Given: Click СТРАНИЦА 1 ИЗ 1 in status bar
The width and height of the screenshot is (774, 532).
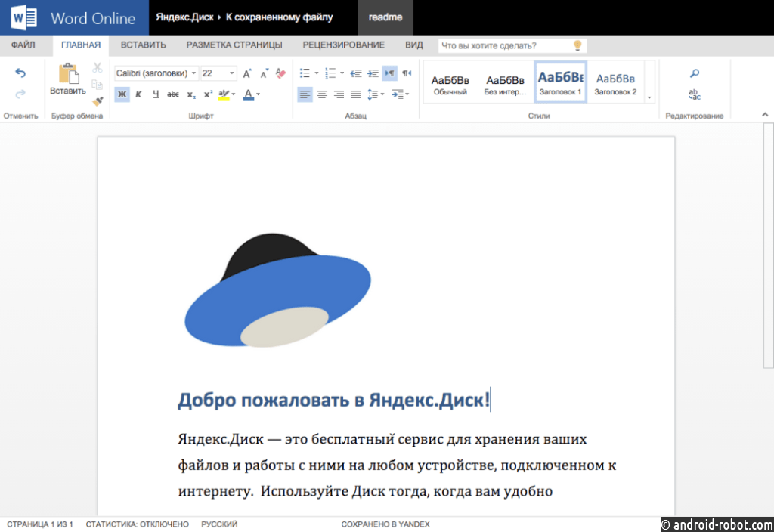Looking at the screenshot, I should coord(40,524).
